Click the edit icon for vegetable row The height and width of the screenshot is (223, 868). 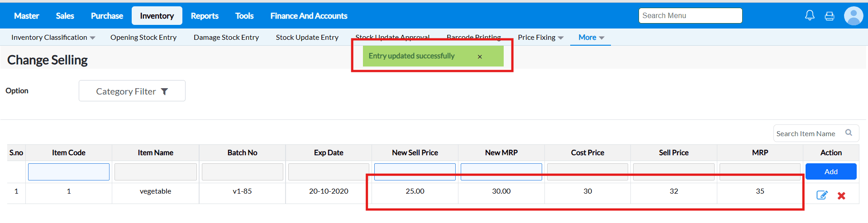pyautogui.click(x=822, y=195)
